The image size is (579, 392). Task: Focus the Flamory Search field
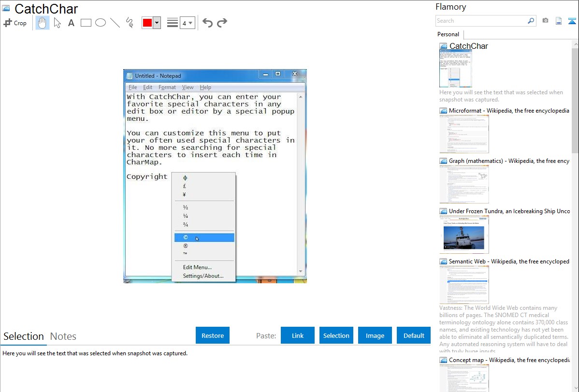coord(481,21)
